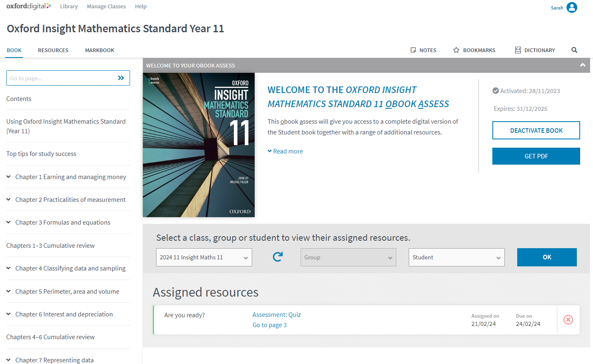Click the book cover thumbnail
The height and width of the screenshot is (364, 593).
click(199, 145)
